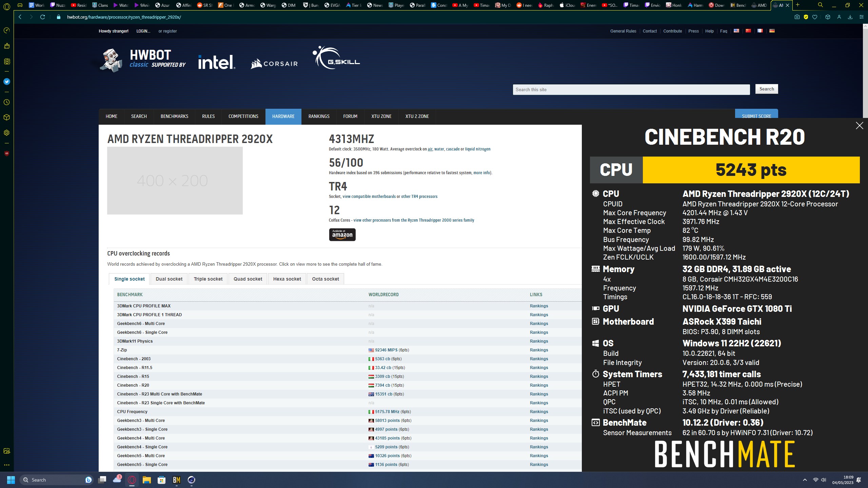Open the Twitter icon in the sidebar
The image size is (868, 488).
point(6,82)
